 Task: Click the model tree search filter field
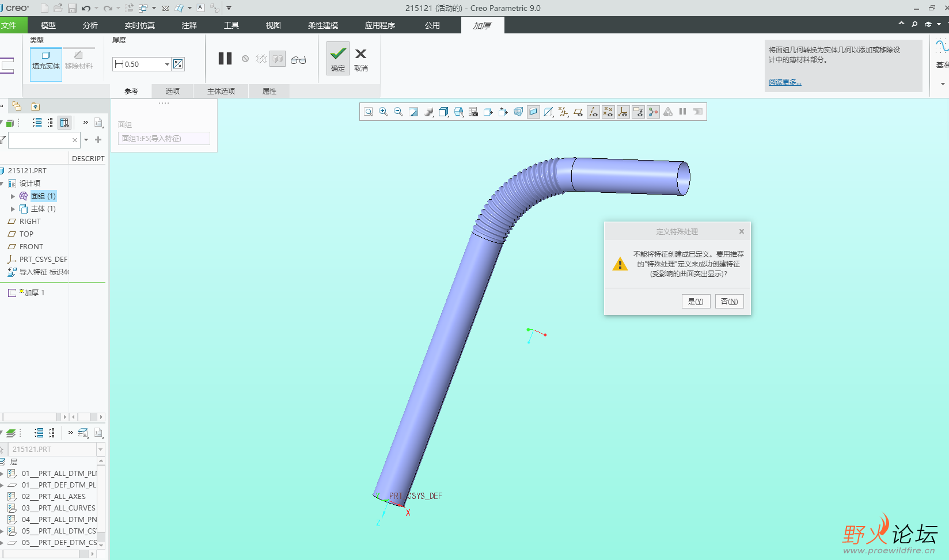pos(44,140)
